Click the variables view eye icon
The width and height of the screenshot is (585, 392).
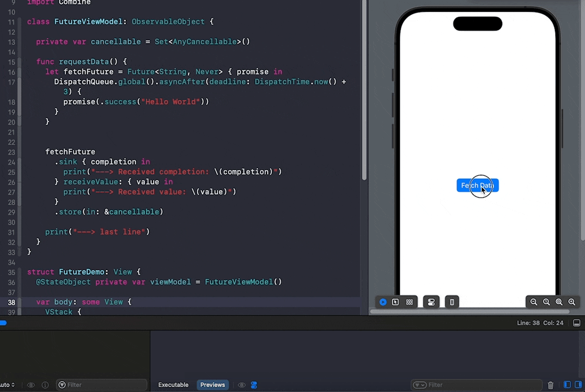click(x=31, y=385)
